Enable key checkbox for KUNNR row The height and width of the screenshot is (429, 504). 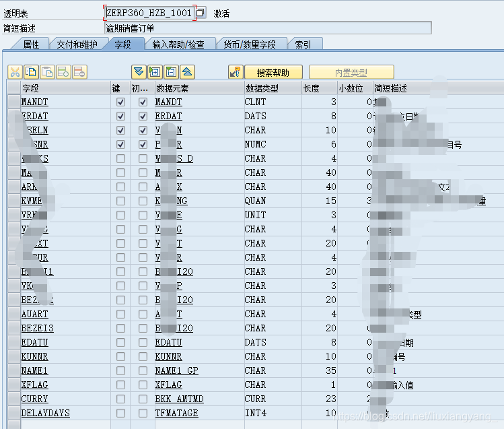[x=120, y=357]
